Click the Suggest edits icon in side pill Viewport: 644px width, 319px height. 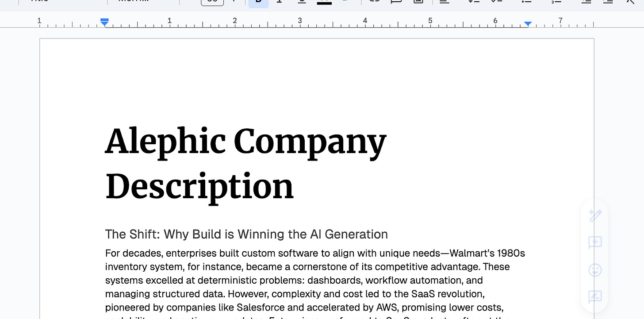(x=595, y=296)
